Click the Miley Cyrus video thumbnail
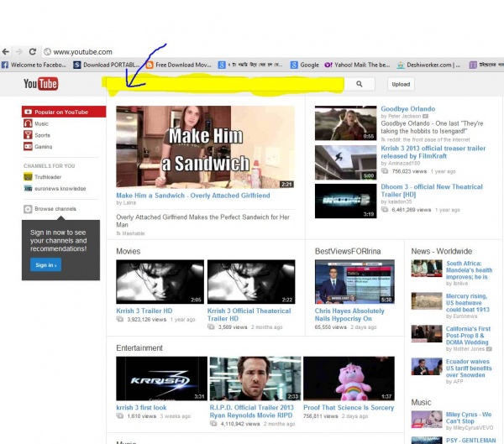This screenshot has height=444, width=504. click(x=427, y=420)
